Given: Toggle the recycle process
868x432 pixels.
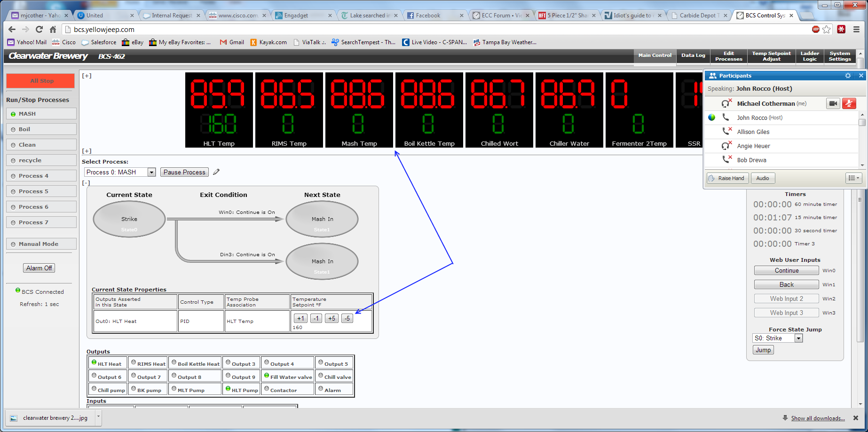Looking at the screenshot, I should point(41,160).
